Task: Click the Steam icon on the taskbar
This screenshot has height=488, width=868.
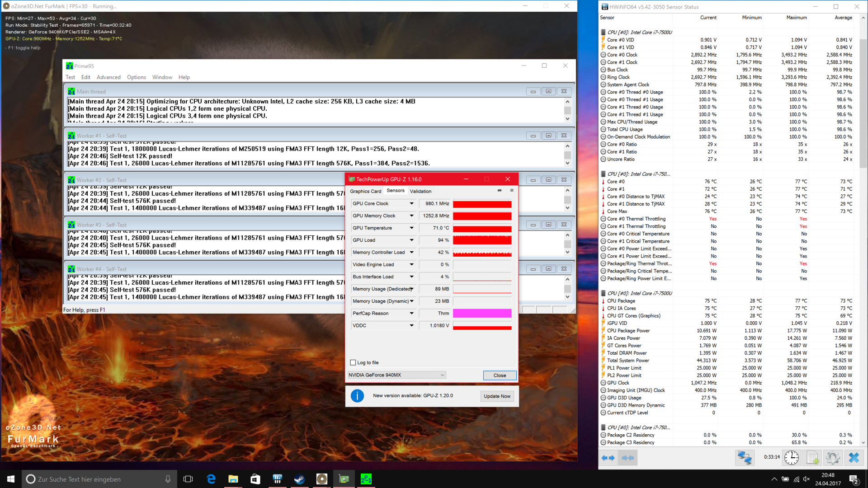Action: 299,479
